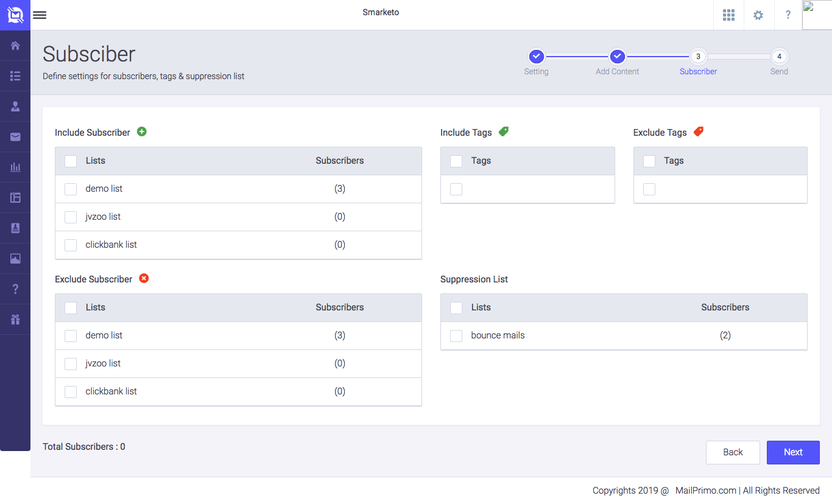Check clickbank list in Include Subscriber
This screenshot has height=504, width=832.
71,245
